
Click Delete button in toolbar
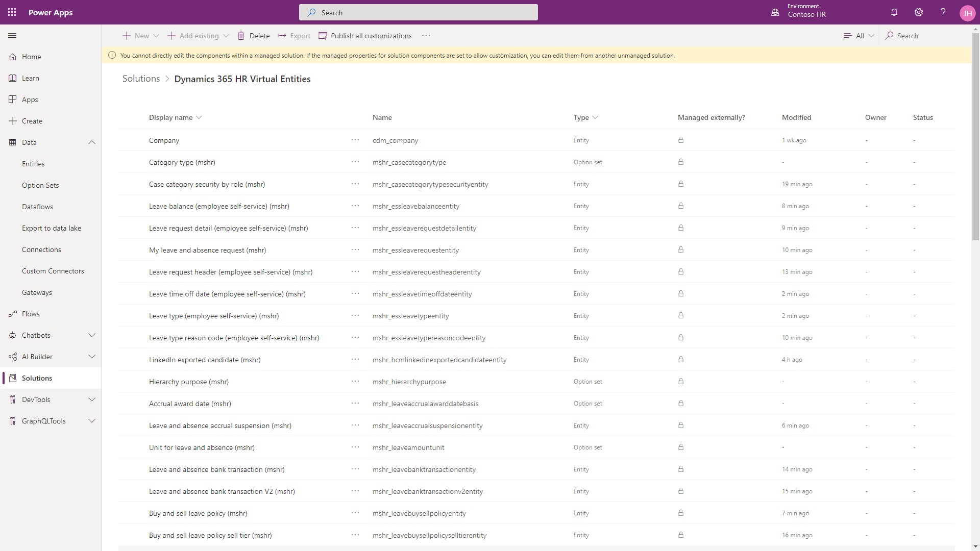tap(253, 36)
